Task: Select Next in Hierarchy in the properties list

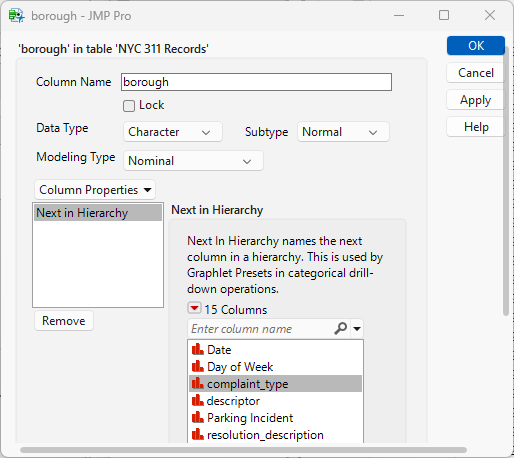Action: [98, 213]
